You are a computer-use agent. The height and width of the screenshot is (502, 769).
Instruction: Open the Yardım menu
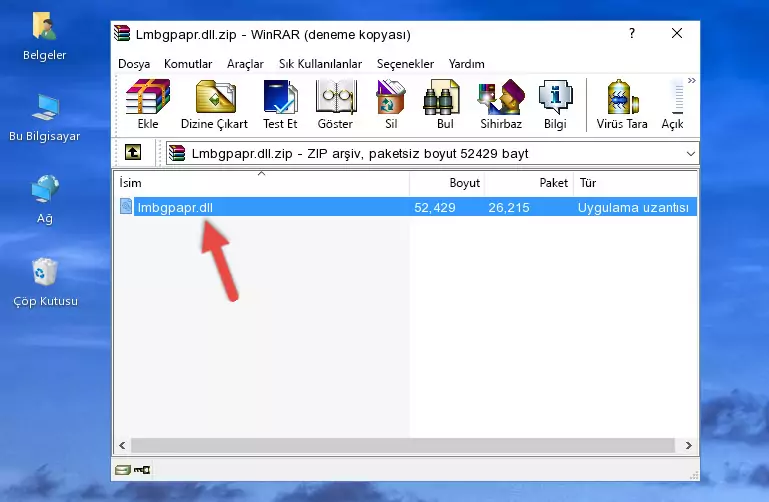point(466,64)
